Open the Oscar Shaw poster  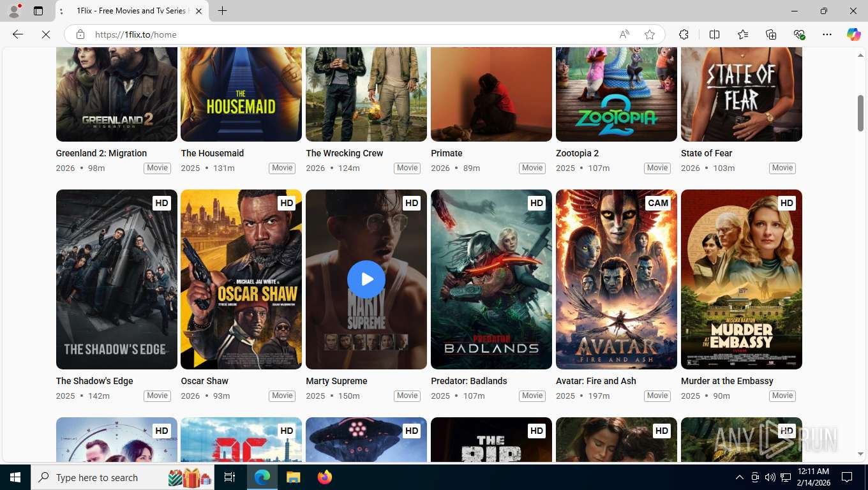coord(241,279)
